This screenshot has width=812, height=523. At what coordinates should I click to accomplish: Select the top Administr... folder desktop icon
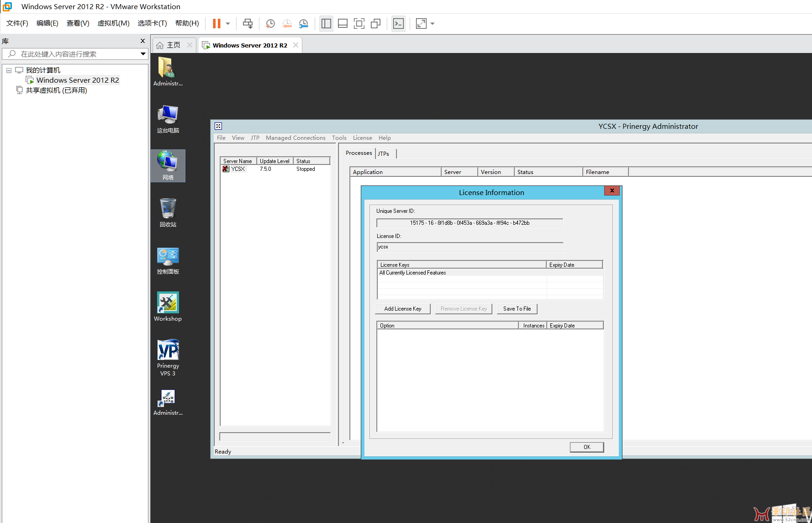168,71
